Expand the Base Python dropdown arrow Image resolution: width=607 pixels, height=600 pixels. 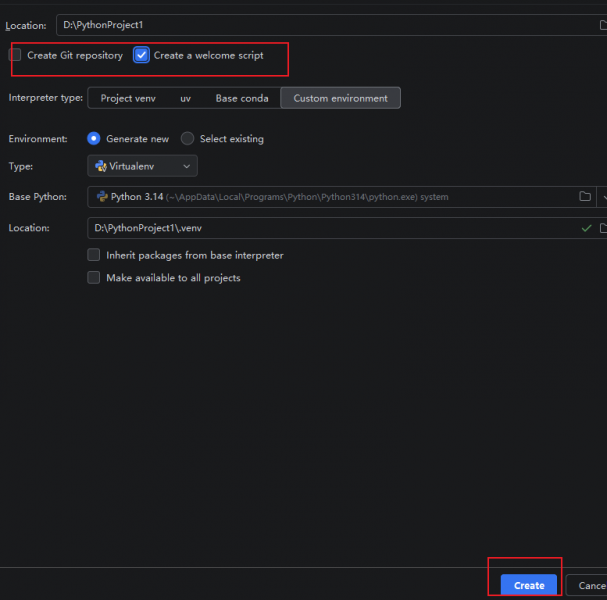pos(603,197)
